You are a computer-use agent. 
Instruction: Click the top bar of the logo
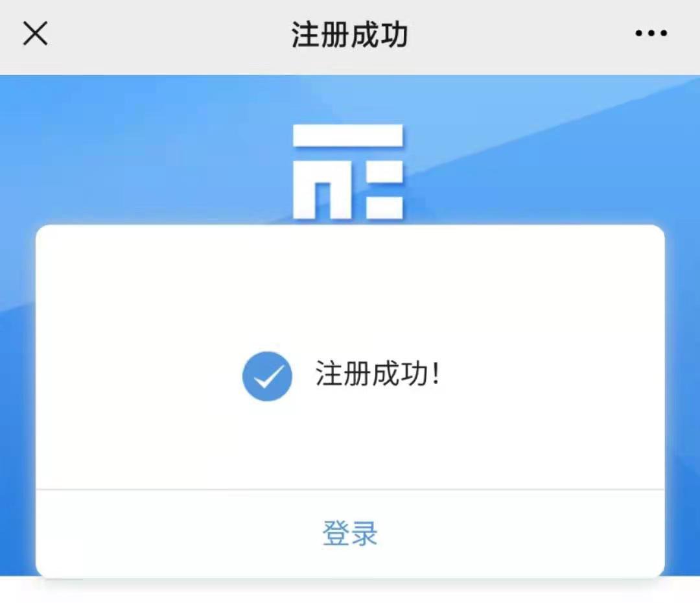point(348,136)
